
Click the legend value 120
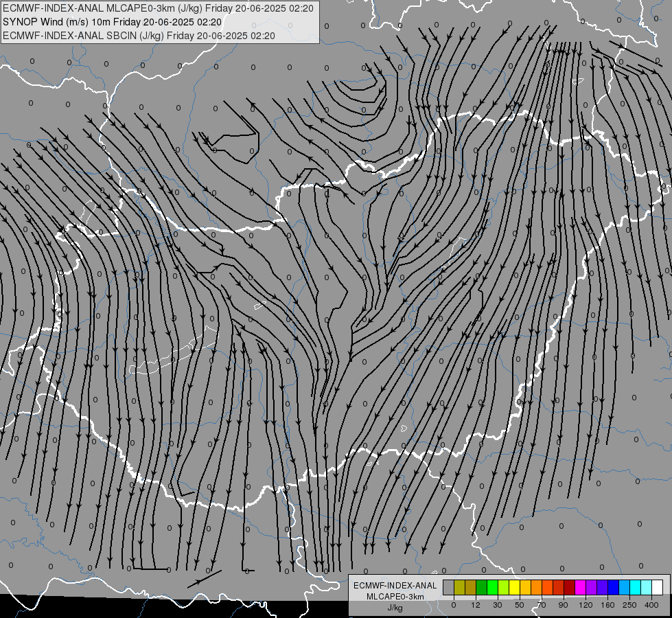[x=586, y=605]
